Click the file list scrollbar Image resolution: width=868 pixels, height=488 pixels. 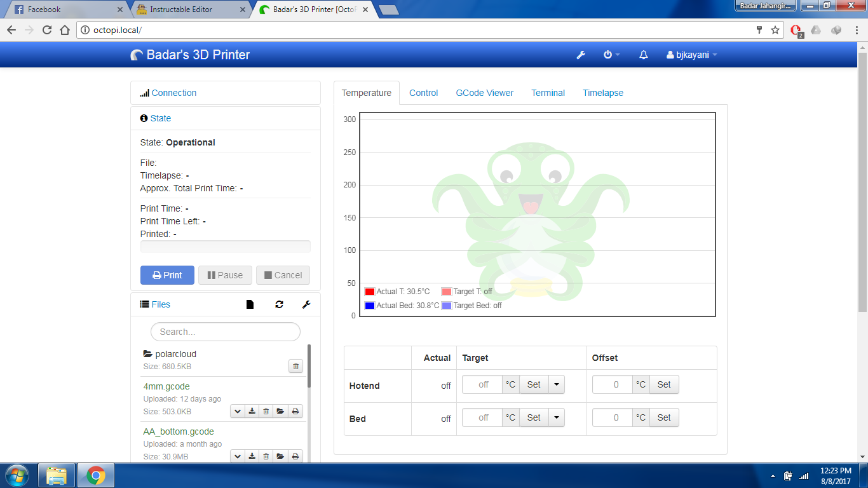tap(309, 366)
